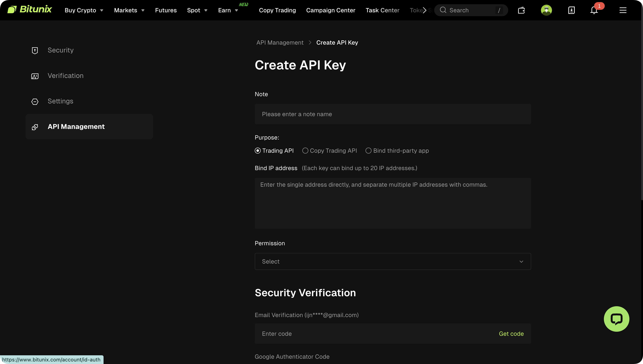
Task: Open the live chat bubble icon
Action: coord(616,319)
